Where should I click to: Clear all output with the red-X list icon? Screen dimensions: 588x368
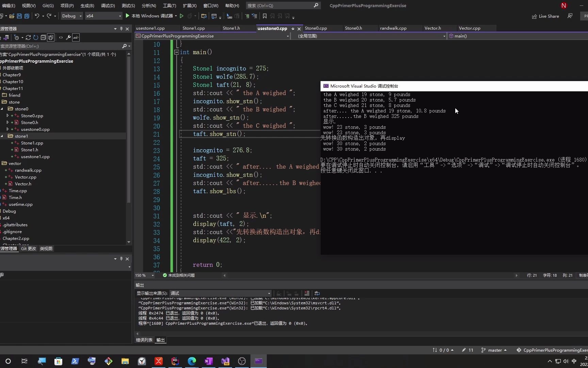point(307,293)
